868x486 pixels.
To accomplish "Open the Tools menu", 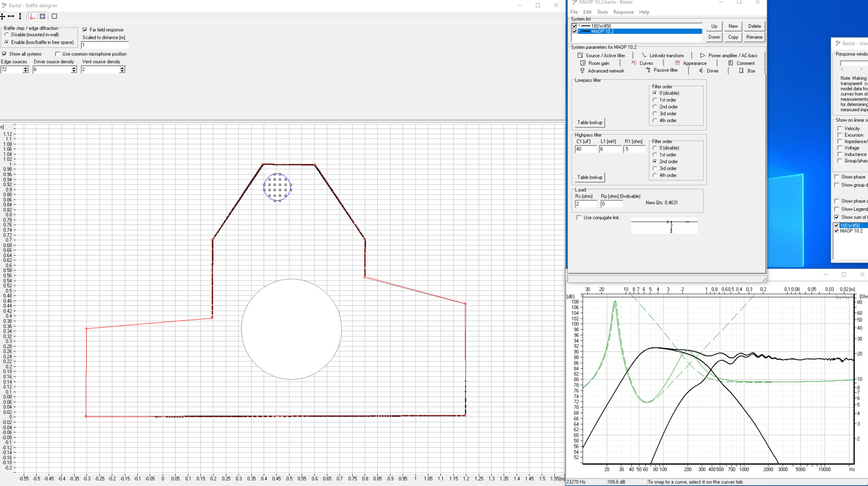I will [602, 12].
